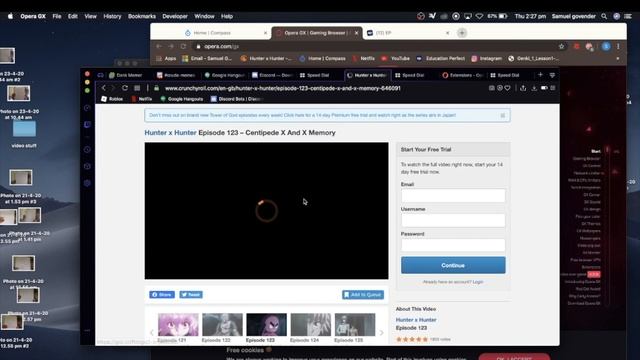The height and width of the screenshot is (360, 640).
Task: Open the easy setup icon at the toolbar's right end
Action: 553,88
